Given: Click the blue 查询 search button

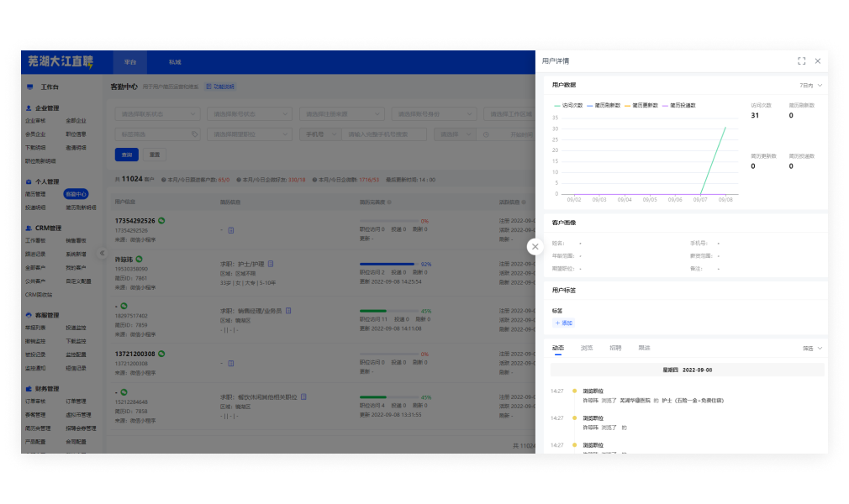Looking at the screenshot, I should click(127, 155).
